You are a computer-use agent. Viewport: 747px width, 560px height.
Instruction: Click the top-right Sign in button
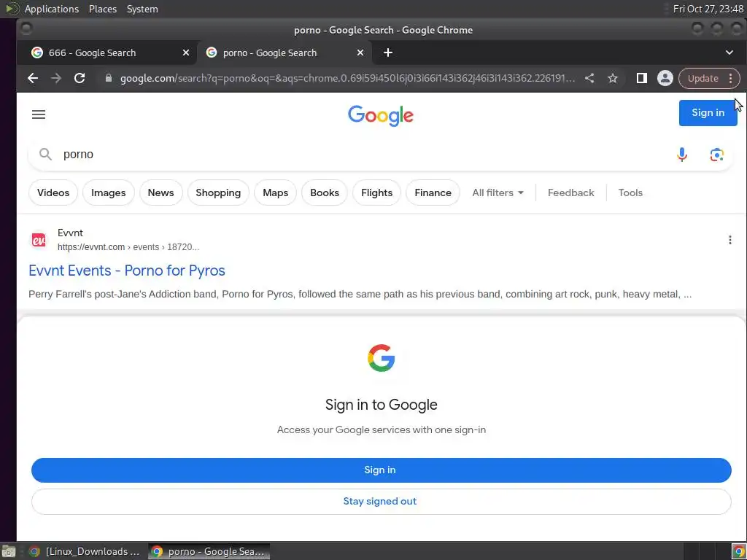pos(708,113)
